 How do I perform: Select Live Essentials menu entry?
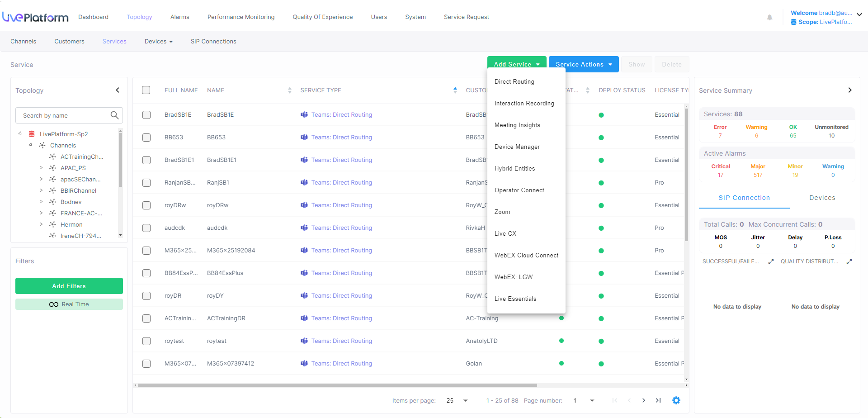click(515, 299)
